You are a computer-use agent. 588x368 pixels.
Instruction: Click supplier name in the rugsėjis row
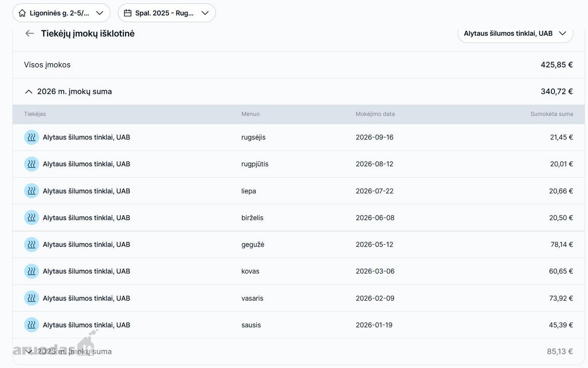coord(86,138)
